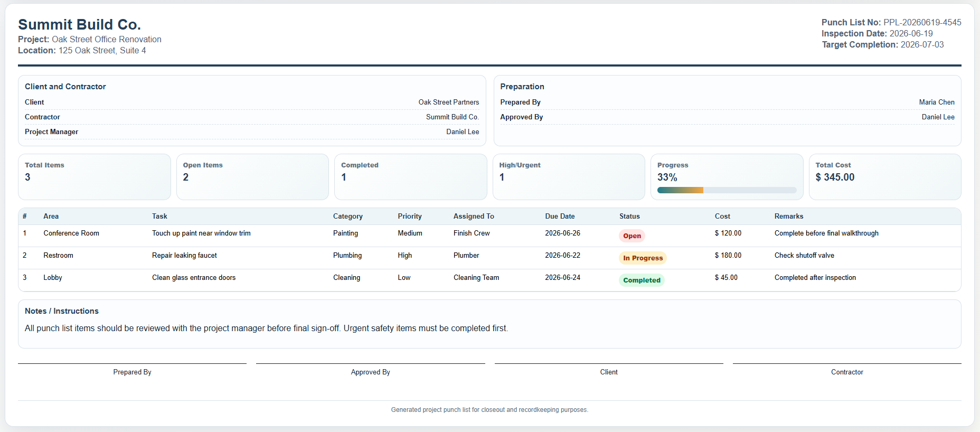
Task: Click the due date 2026-06-22
Action: (562, 256)
